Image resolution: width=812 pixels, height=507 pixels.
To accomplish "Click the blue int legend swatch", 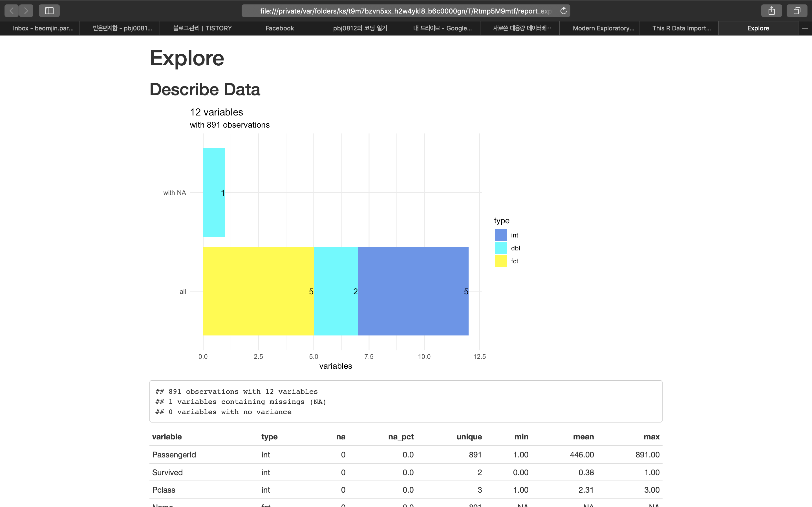I will coord(500,235).
